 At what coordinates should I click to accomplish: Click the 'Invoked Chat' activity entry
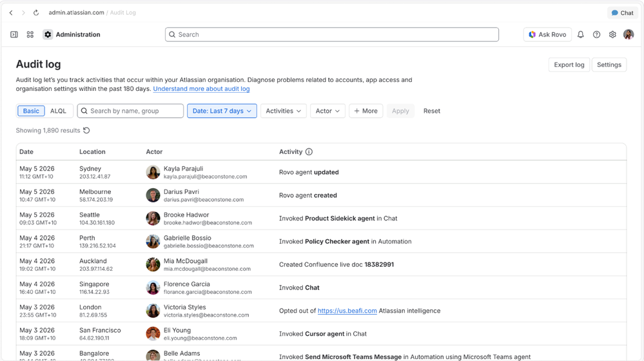[x=299, y=288]
